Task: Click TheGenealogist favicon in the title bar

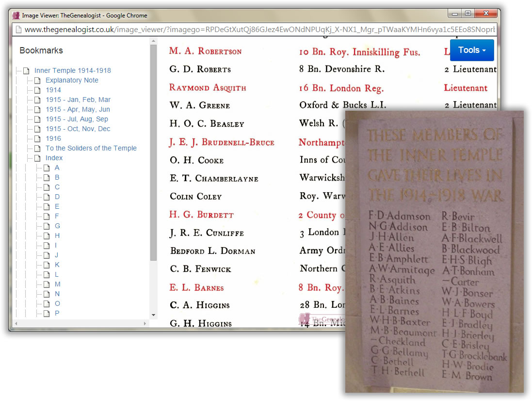Action: (16, 15)
